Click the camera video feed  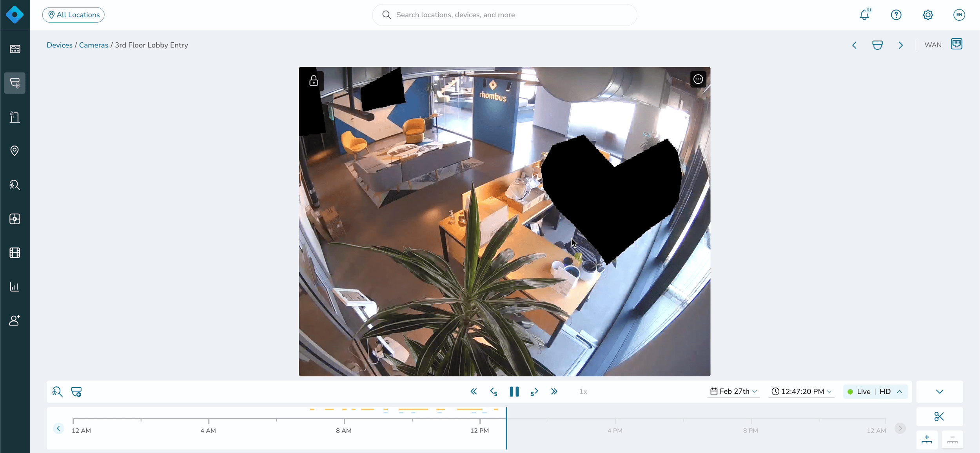pyautogui.click(x=505, y=221)
